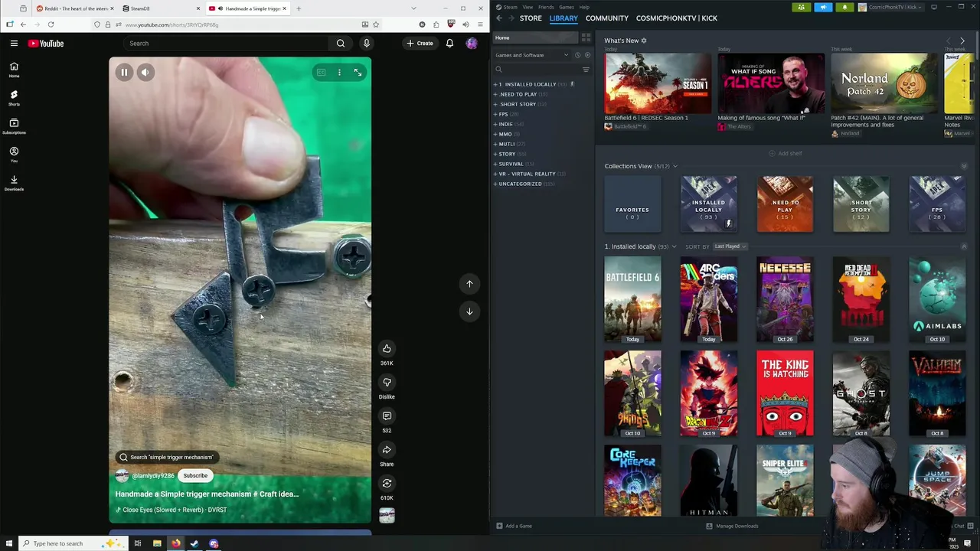The width and height of the screenshot is (980, 551).
Task: Pause the YouTube Shorts video
Action: click(x=124, y=73)
